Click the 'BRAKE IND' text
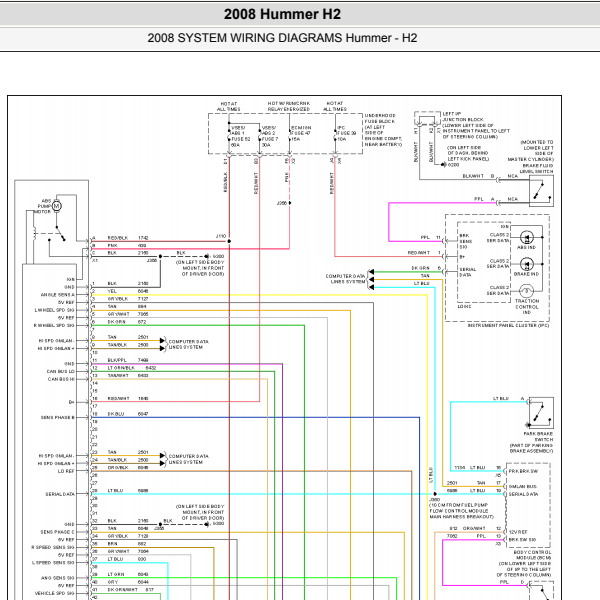The height and width of the screenshot is (600, 600). [x=527, y=274]
